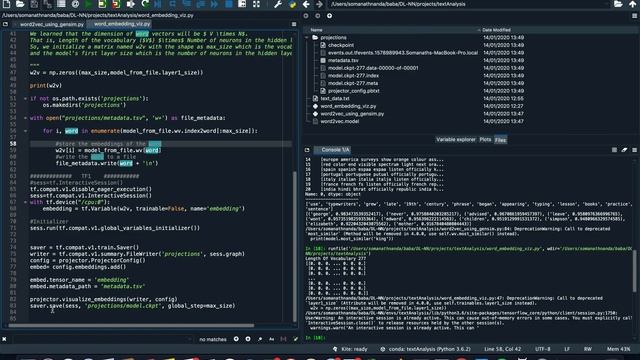
Task: Select model.ckpt-277.meta file
Action: (353, 83)
